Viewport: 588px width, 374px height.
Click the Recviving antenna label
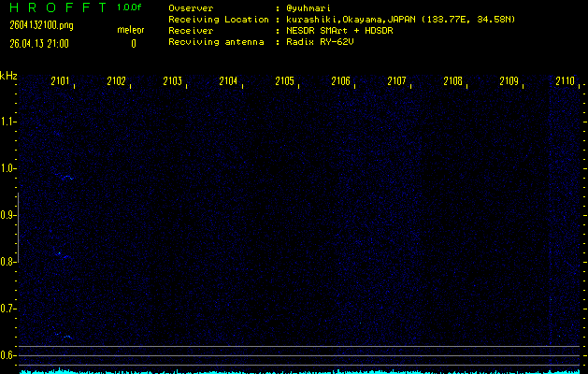pos(216,42)
